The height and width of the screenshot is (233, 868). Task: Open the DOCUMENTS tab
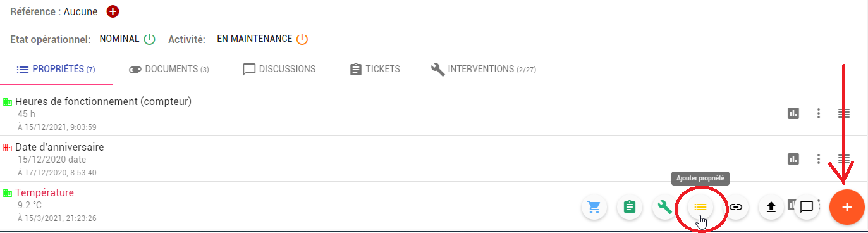click(x=169, y=69)
